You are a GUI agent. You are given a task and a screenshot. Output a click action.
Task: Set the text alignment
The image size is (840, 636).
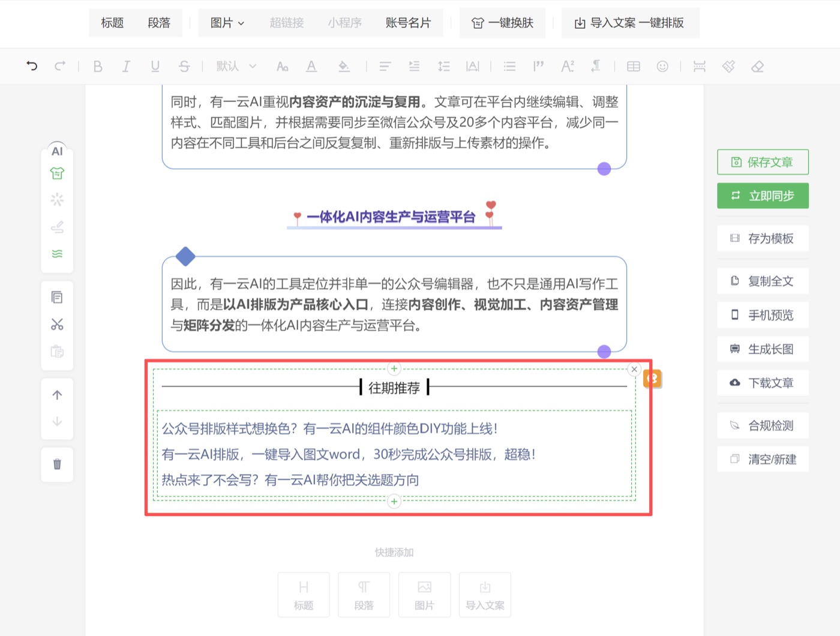point(385,66)
